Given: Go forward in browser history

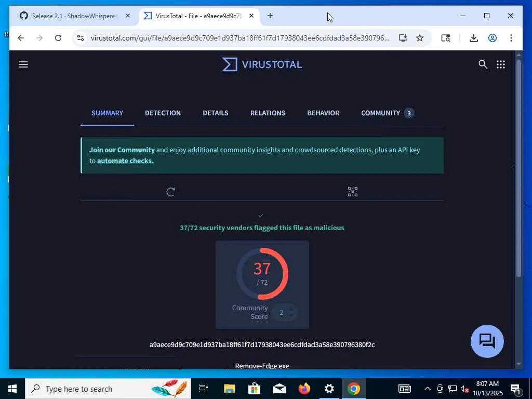Looking at the screenshot, I should (39, 38).
